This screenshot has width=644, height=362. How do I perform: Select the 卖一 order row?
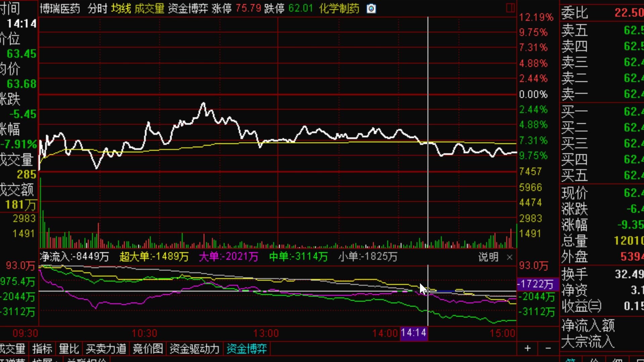click(x=602, y=94)
